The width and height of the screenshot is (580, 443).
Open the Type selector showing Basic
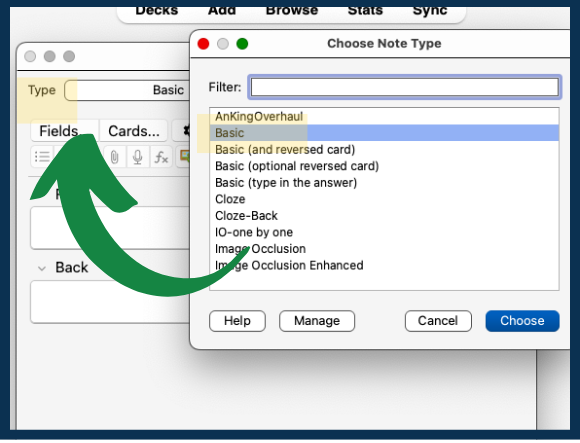[128, 90]
